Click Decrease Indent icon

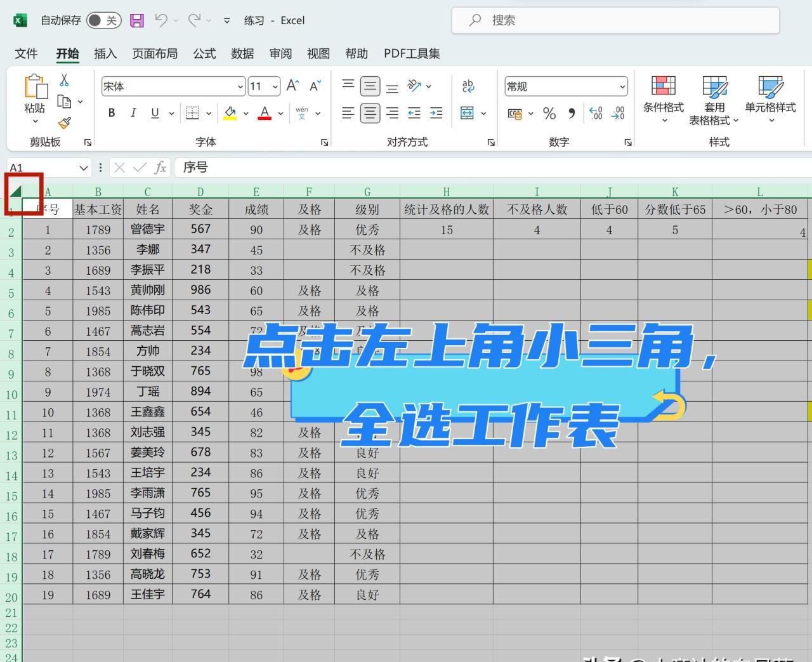(x=414, y=113)
